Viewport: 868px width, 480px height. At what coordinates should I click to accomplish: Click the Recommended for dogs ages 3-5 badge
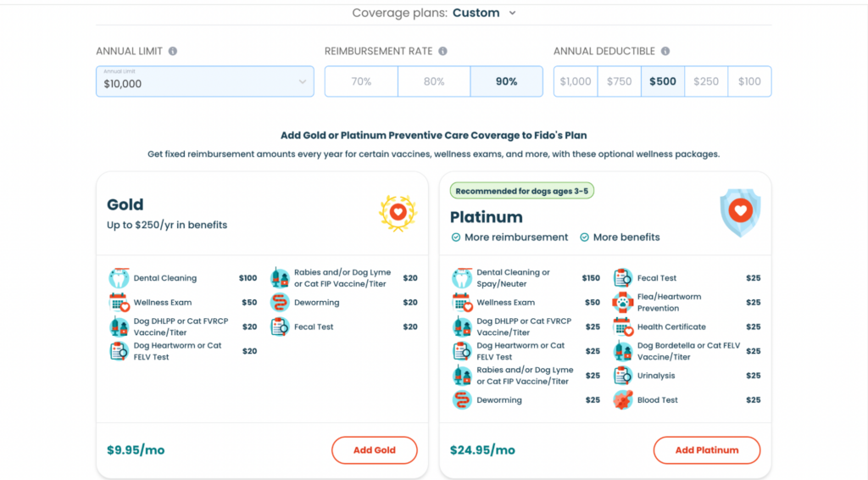(x=521, y=191)
